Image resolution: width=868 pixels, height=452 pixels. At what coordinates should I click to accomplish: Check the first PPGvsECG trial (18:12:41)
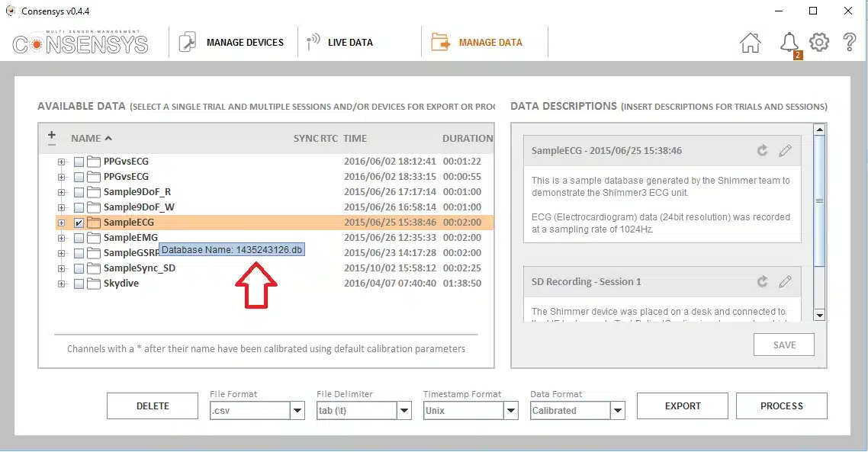point(79,162)
